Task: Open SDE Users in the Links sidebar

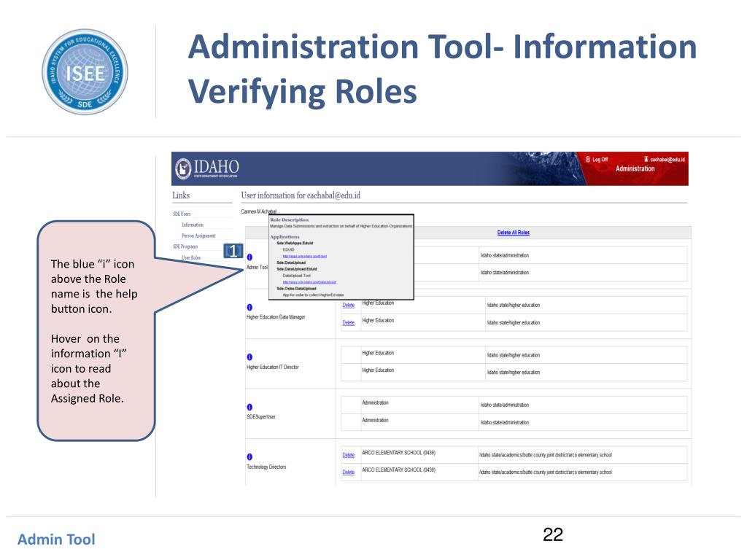Action: click(x=182, y=214)
